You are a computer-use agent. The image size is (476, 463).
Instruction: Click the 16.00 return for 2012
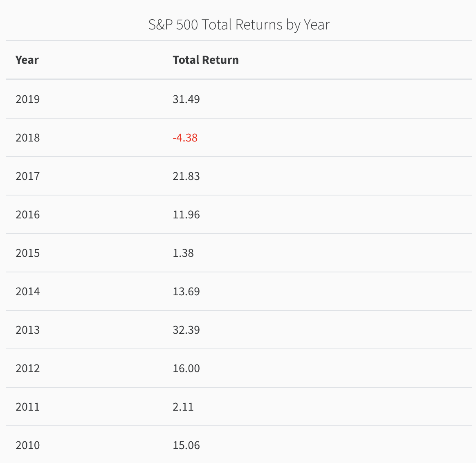186,368
